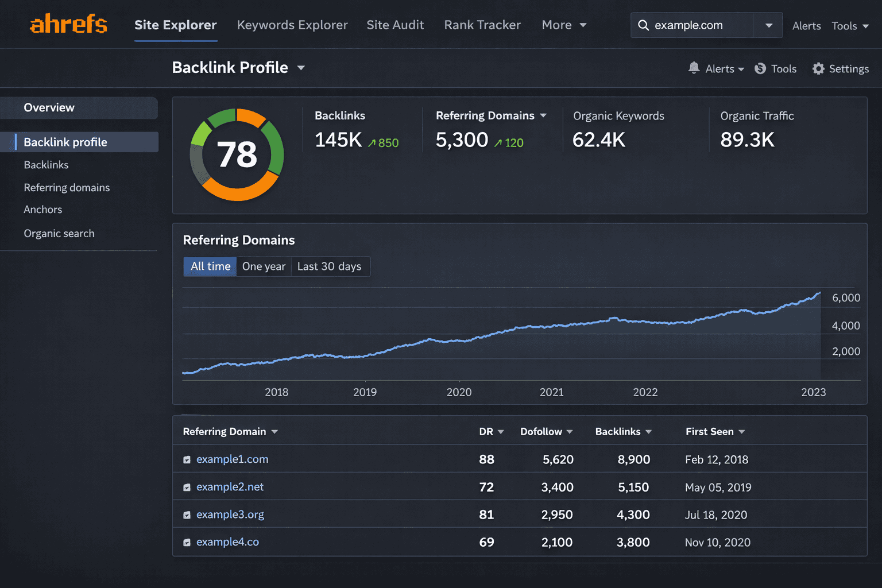Click the magnifier icon in the search bar

(644, 25)
